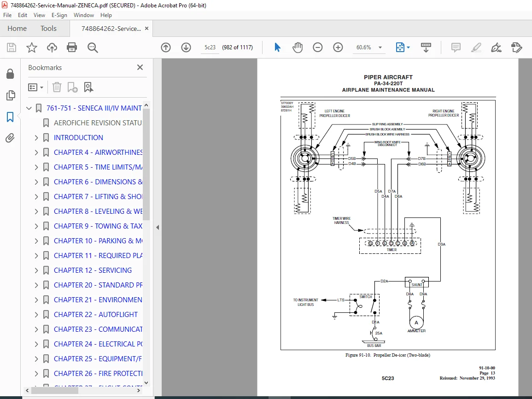Zoom out with the minus button

[x=317, y=47]
